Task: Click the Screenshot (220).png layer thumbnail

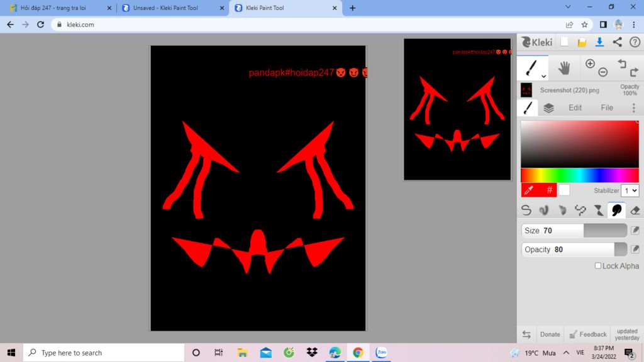Action: tap(526, 90)
